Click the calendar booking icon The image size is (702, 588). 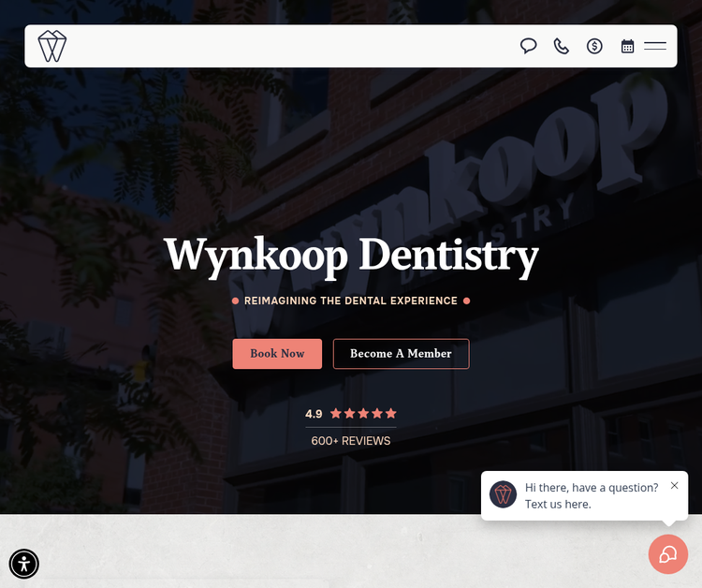click(628, 46)
